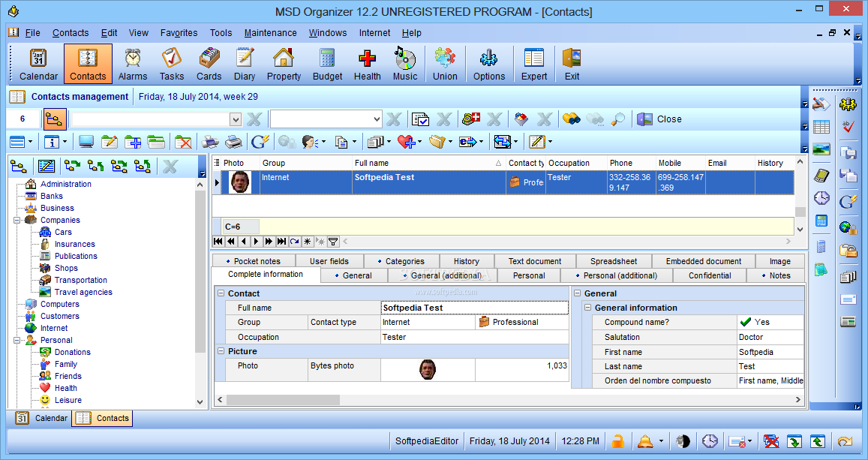Switch to the Personal (additional) tab

click(617, 275)
